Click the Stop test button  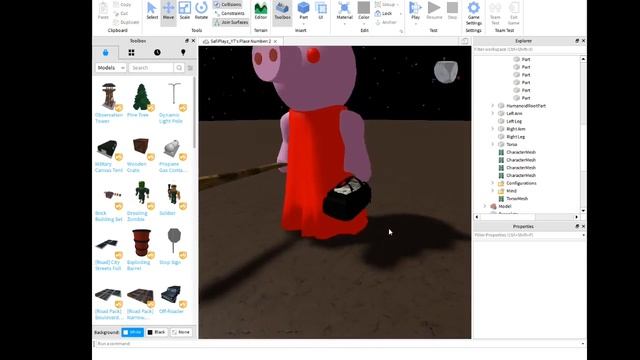pos(452,11)
